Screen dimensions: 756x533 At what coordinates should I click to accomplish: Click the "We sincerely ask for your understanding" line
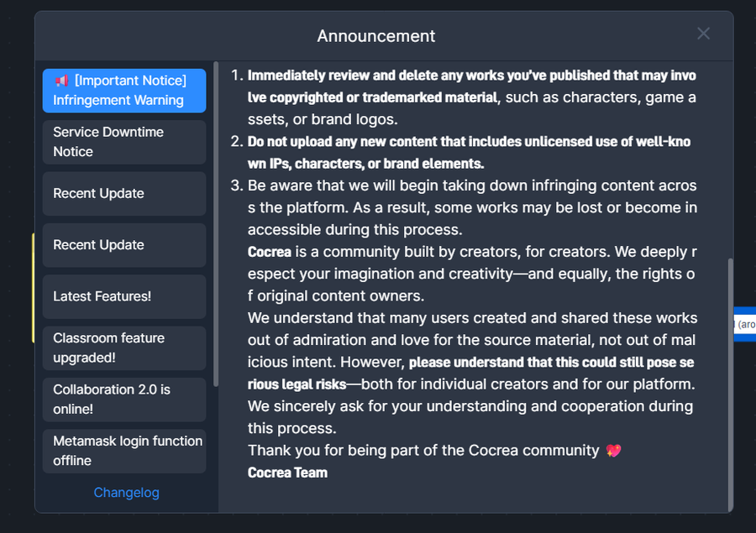470,417
